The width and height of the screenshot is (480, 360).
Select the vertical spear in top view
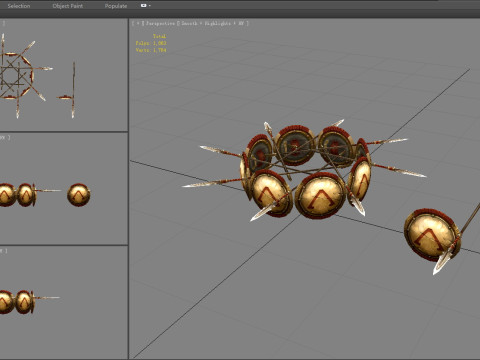73,90
